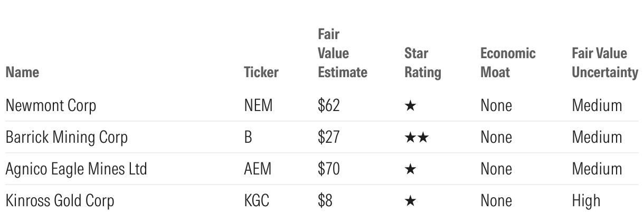The height and width of the screenshot is (221, 644).
Task: Click Newmont Corp's single star rating
Action: click(x=411, y=106)
